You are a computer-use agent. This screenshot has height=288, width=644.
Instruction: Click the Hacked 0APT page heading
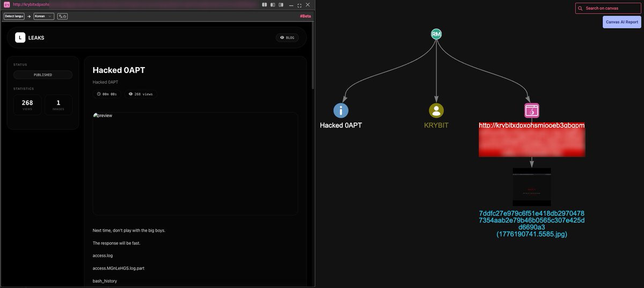point(119,70)
